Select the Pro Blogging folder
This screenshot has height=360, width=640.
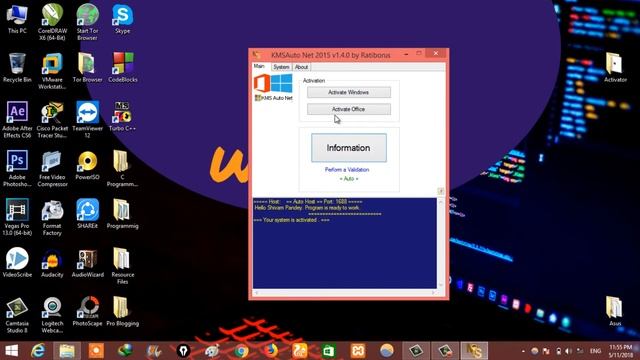(122, 311)
